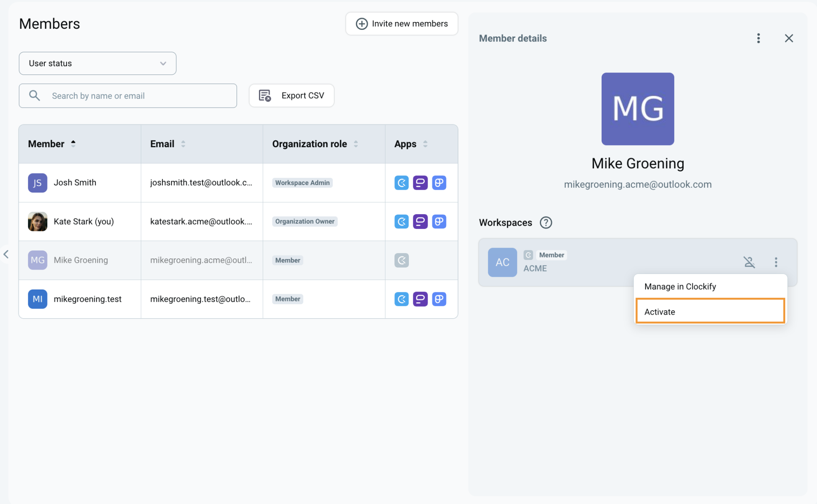Click joshsmith.test@outlook email cell
The height and width of the screenshot is (504, 817).
(x=201, y=183)
